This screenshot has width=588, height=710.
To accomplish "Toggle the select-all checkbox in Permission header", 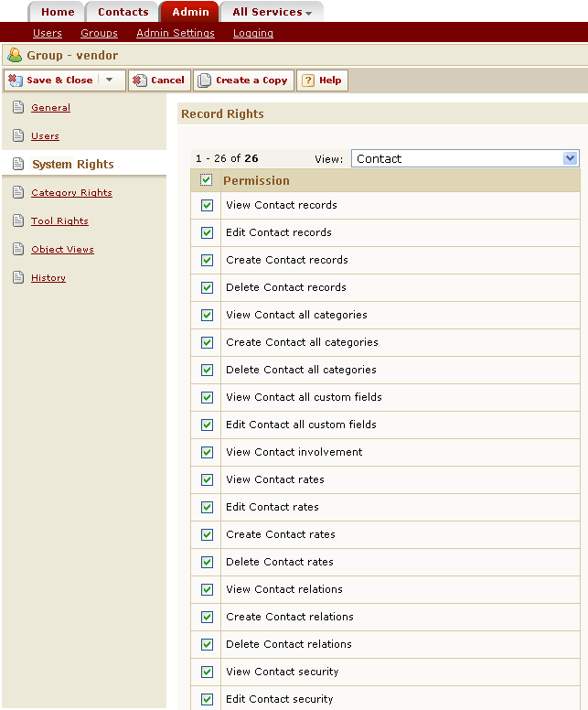I will point(206,180).
